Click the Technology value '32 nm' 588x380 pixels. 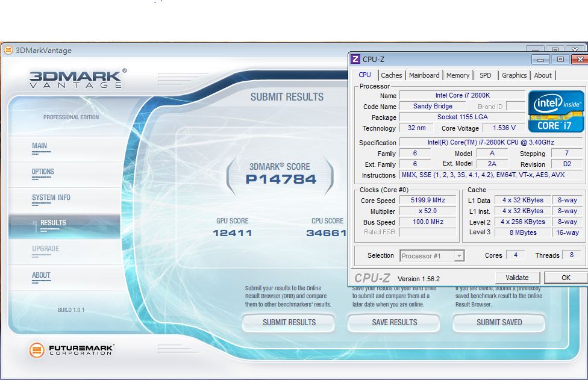417,128
